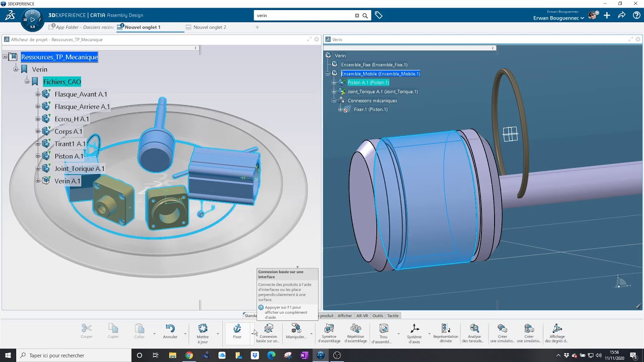Click the Mettre à jour tool
Image resolution: width=644 pixels, height=362 pixels.
(x=203, y=333)
